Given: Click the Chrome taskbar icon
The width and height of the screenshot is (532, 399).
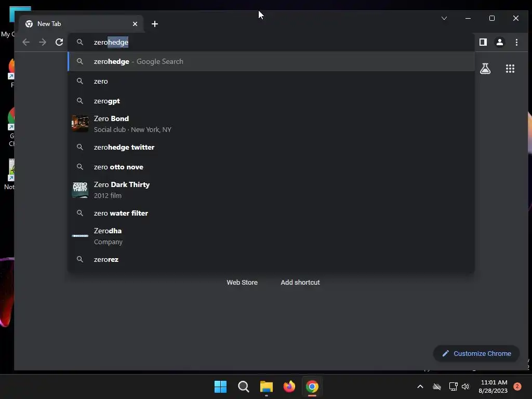Looking at the screenshot, I should (312, 387).
